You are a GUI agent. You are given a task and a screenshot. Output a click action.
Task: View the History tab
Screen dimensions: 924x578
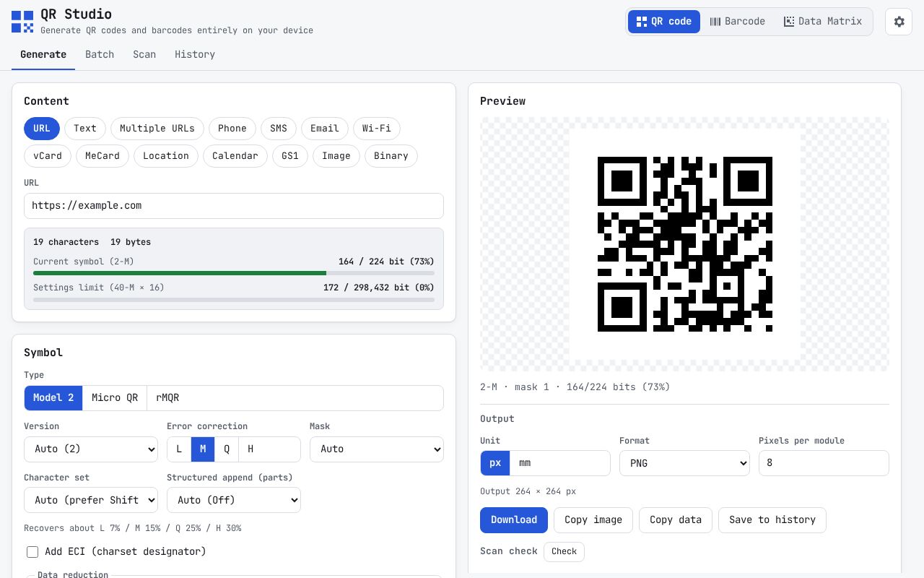[195, 55]
